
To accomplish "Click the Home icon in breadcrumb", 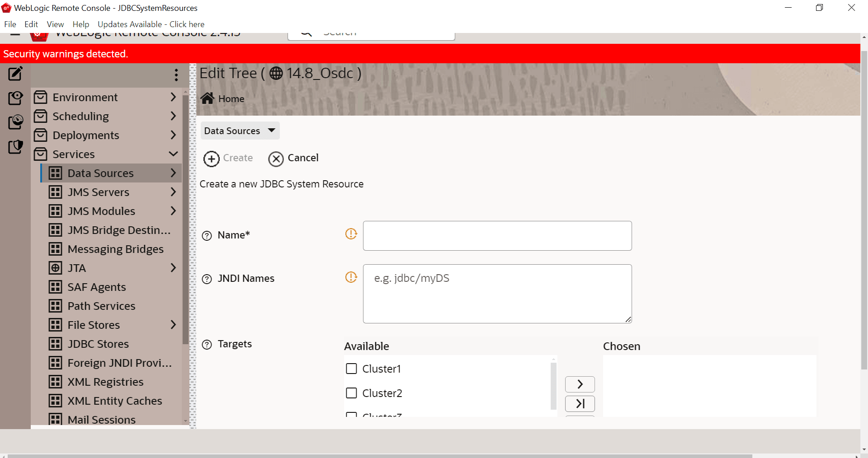I will click(208, 98).
